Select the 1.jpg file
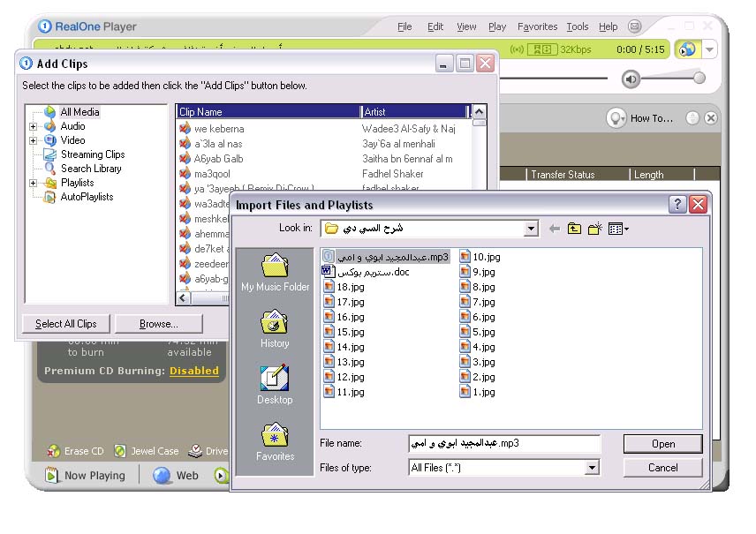The image size is (756, 534). 477,392
